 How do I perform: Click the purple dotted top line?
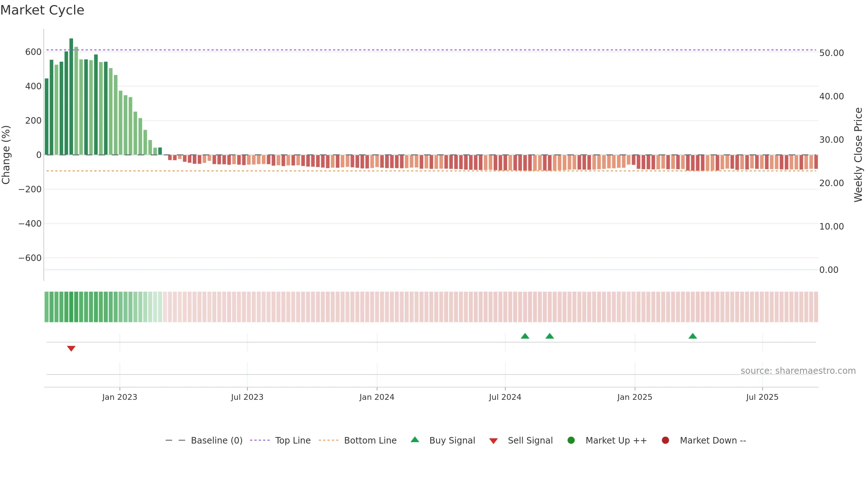[431, 50]
